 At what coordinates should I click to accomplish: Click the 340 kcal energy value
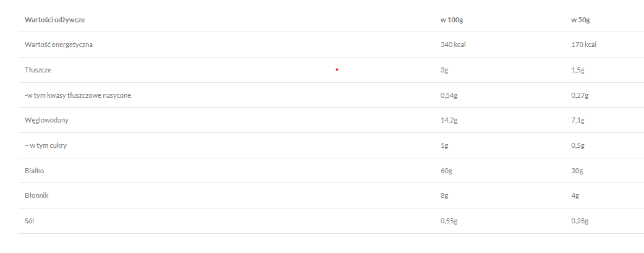pos(453,45)
